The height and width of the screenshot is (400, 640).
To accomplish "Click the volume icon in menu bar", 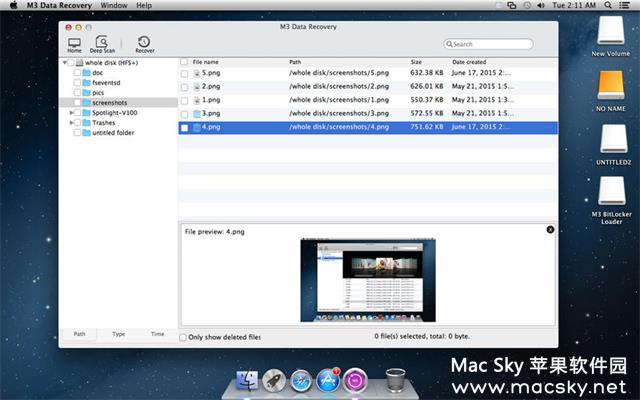I will tap(541, 5).
